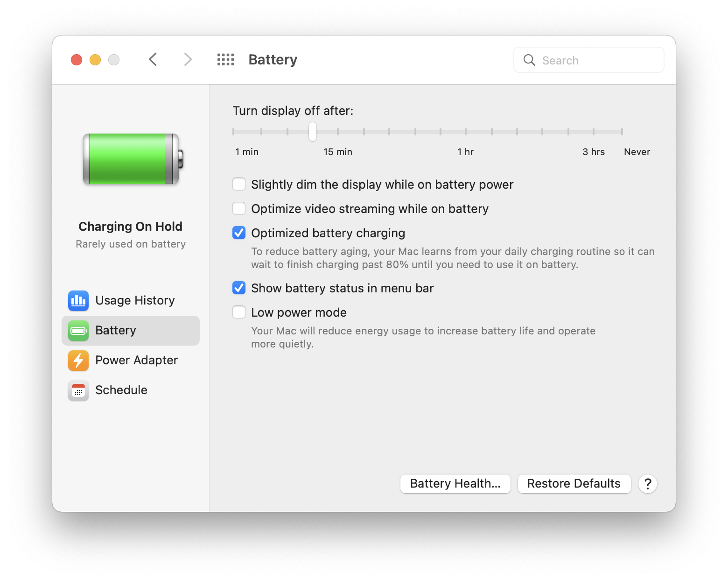
Task: Click the search magnifier icon
Action: click(x=529, y=60)
